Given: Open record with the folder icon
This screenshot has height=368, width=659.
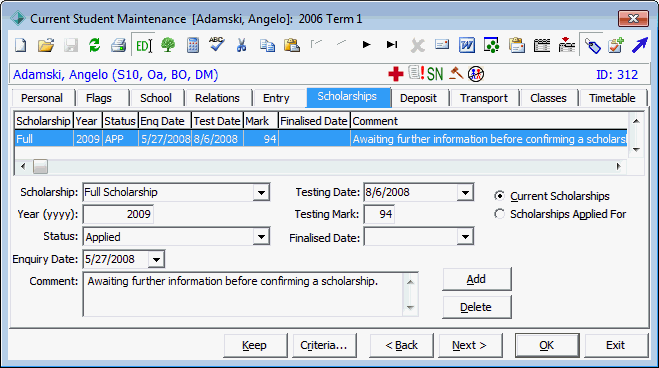Looking at the screenshot, I should pos(46,45).
